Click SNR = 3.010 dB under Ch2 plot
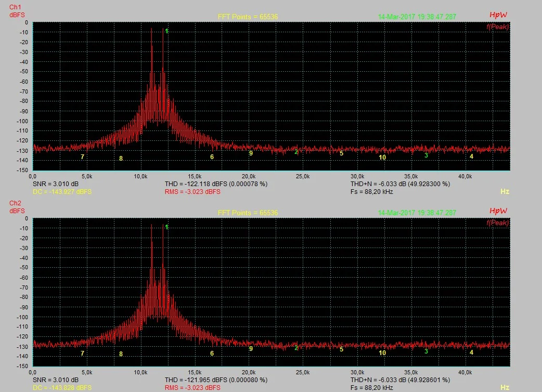Screen dimensions: 542x392 click(56, 380)
